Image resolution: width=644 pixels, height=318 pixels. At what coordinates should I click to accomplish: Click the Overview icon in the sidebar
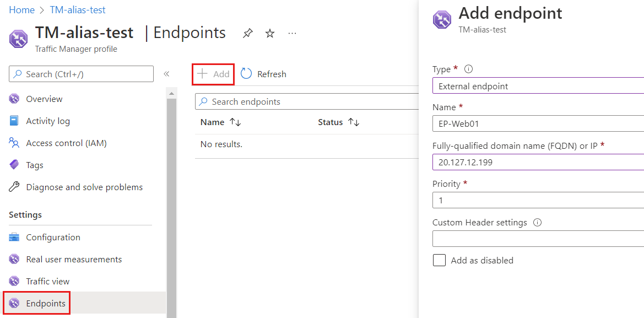(x=14, y=99)
